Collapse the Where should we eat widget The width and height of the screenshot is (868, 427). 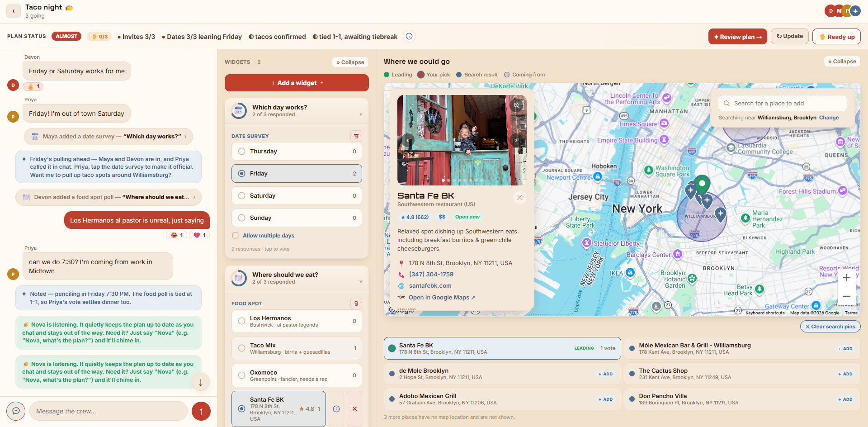click(361, 281)
